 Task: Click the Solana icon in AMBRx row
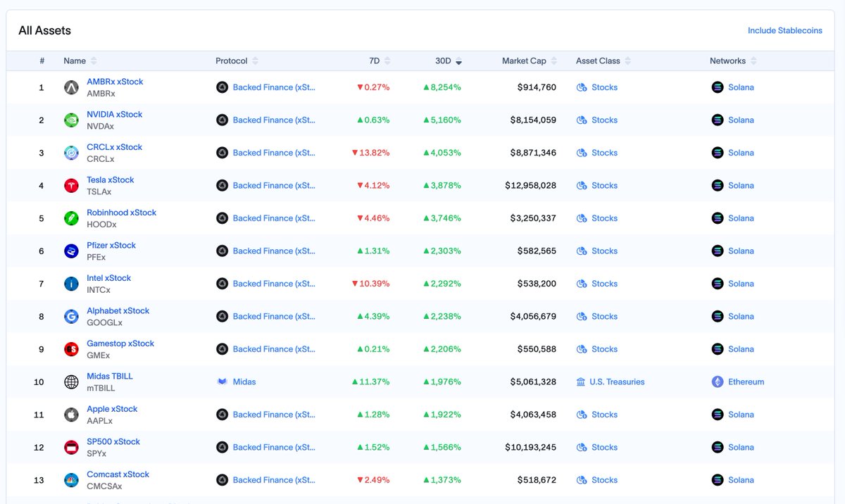pyautogui.click(x=718, y=87)
